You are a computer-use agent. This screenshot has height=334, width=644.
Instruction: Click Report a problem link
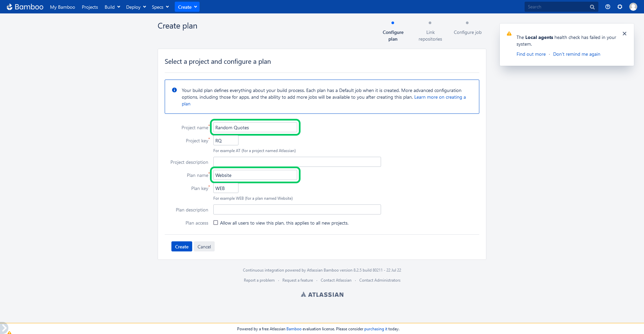coord(259,280)
